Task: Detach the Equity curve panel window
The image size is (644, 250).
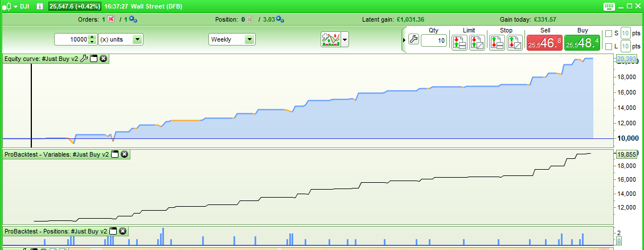Action: pyautogui.click(x=93, y=59)
